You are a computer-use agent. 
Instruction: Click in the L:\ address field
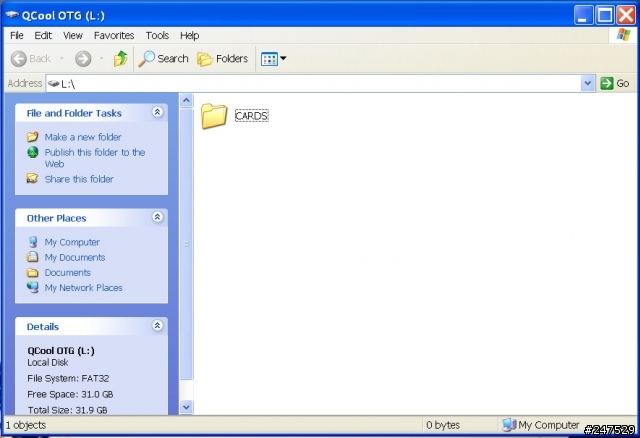(313, 84)
